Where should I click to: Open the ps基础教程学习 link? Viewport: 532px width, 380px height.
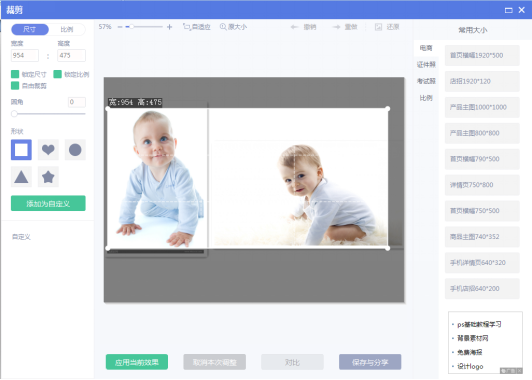click(479, 324)
